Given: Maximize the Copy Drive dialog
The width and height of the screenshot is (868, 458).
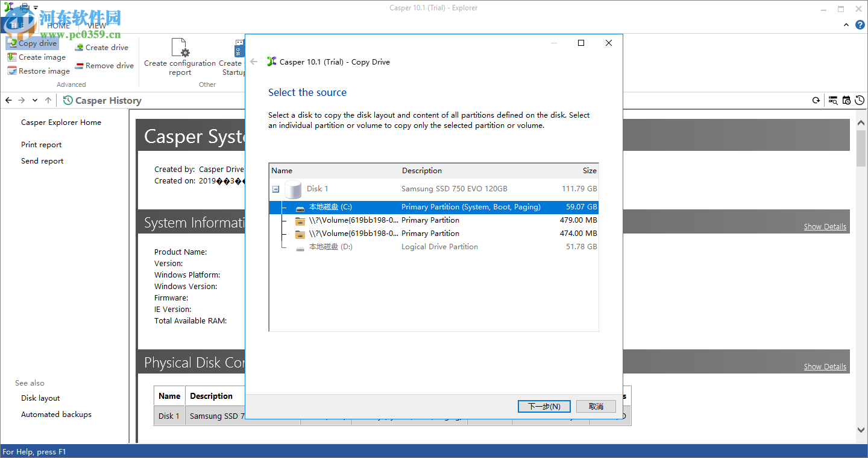Looking at the screenshot, I should click(x=581, y=43).
